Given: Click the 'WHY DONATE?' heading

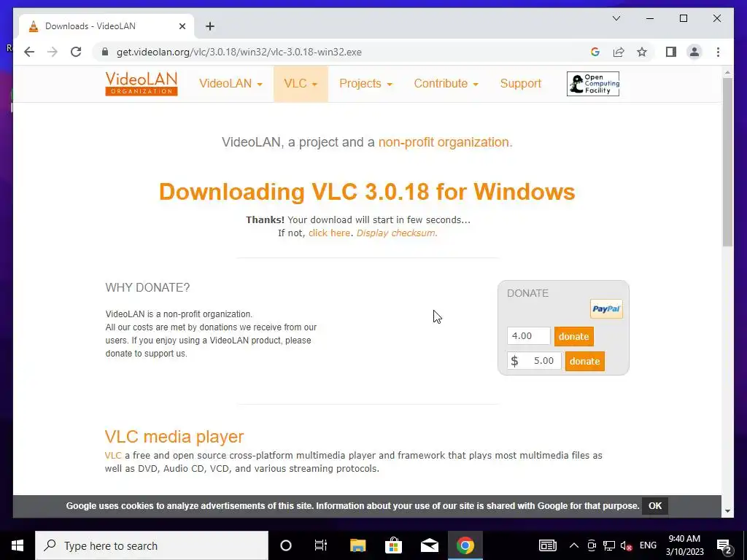Looking at the screenshot, I should pyautogui.click(x=147, y=287).
